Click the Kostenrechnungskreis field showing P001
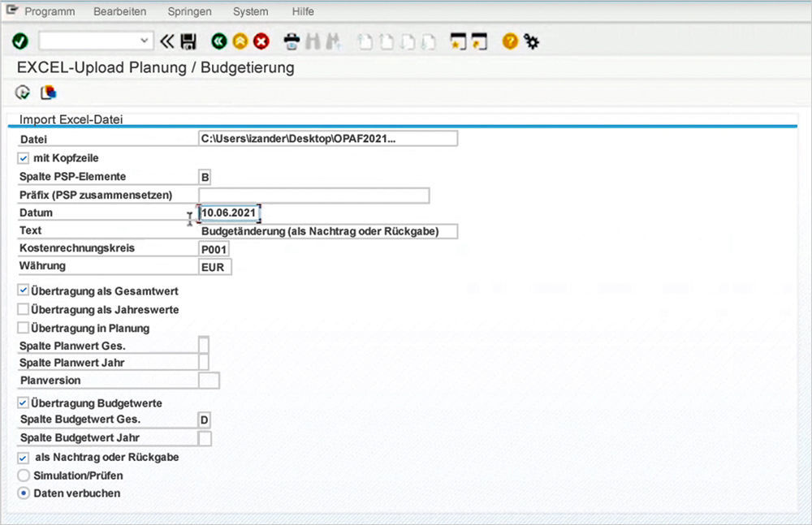 (214, 248)
